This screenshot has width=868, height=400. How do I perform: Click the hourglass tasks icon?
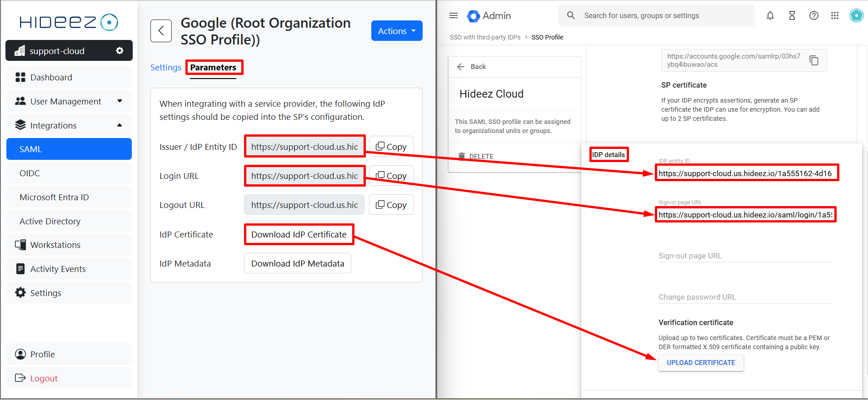[x=792, y=16]
